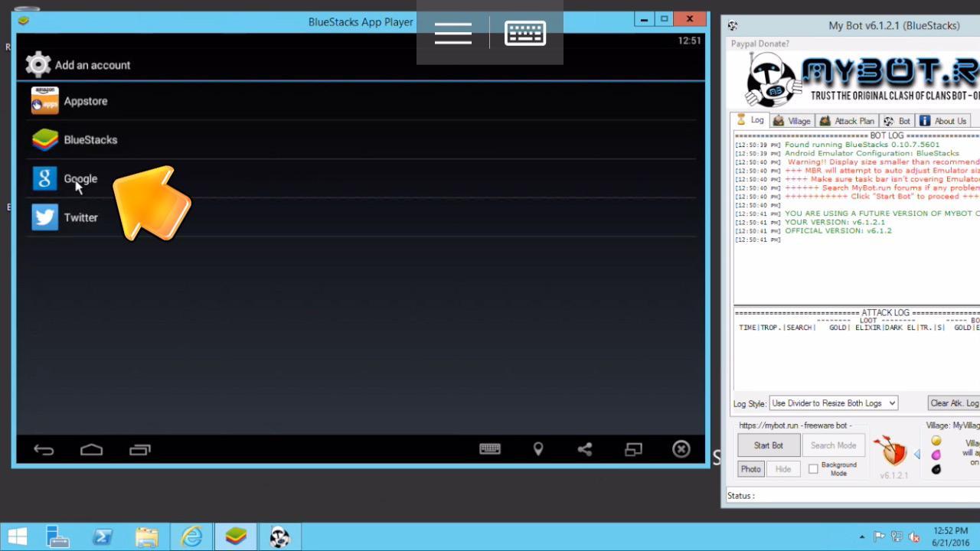Click the pink elixir drop icon
This screenshot has width=980, height=551.
click(x=936, y=455)
